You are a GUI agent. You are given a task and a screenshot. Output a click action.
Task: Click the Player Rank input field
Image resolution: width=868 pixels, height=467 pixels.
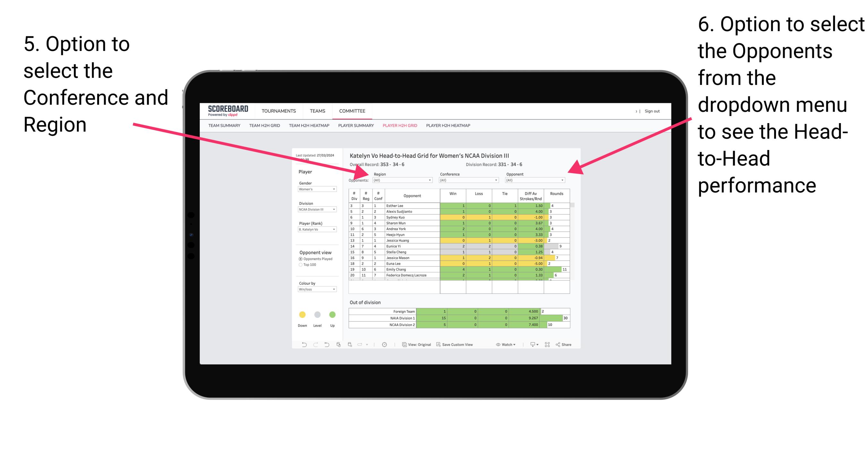(315, 230)
